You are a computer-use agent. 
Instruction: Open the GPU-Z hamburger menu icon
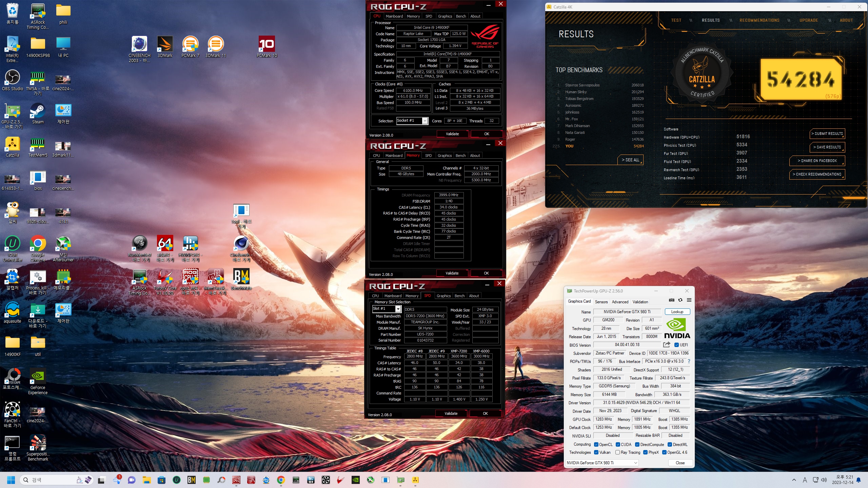click(x=689, y=300)
